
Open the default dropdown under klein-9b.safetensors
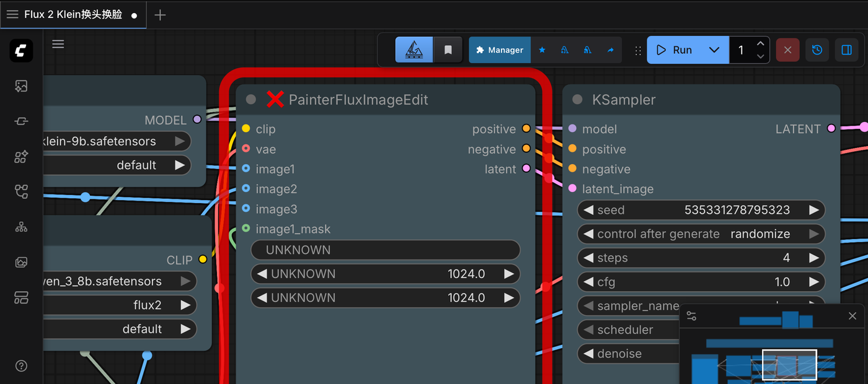pos(117,165)
